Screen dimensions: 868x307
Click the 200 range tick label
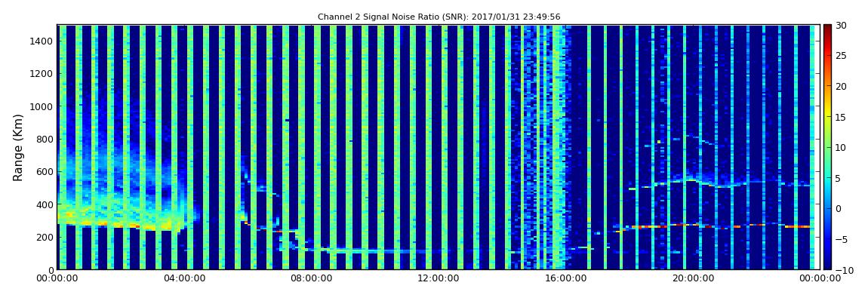pos(45,237)
